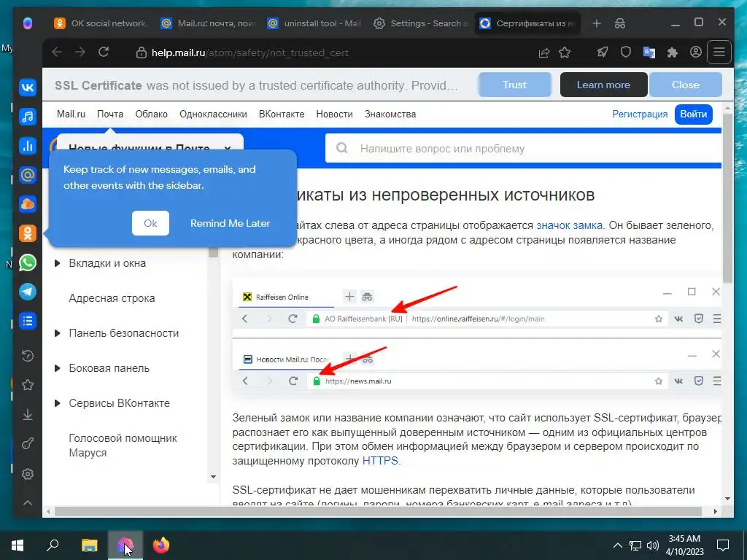Open browsing history from the sidebar
Screen dimensions: 747x560
pos(28,355)
